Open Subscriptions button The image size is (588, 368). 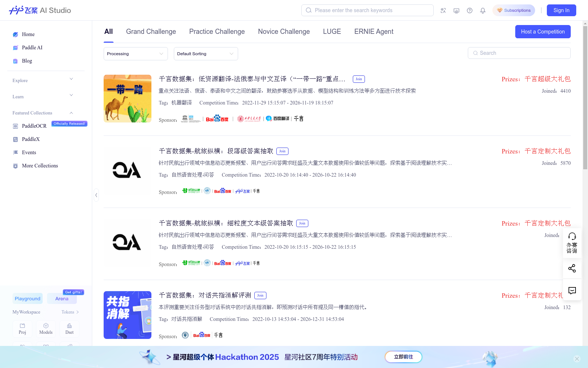tap(514, 10)
